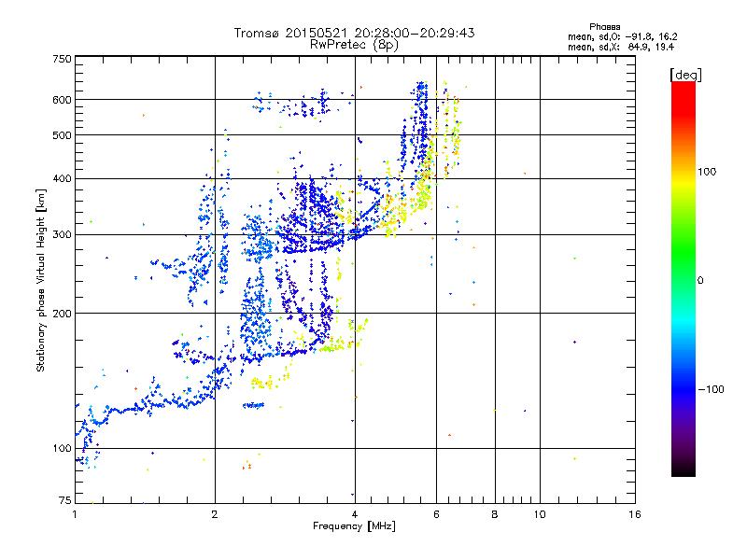Click the 'Stationary phase Virtual Height [km]' label

(x=41, y=280)
